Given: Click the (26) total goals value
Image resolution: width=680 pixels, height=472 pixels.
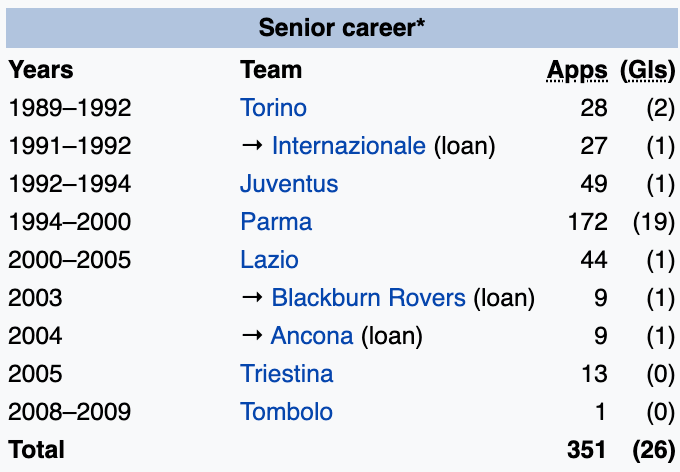Looking at the screenshot, I should point(653,450).
